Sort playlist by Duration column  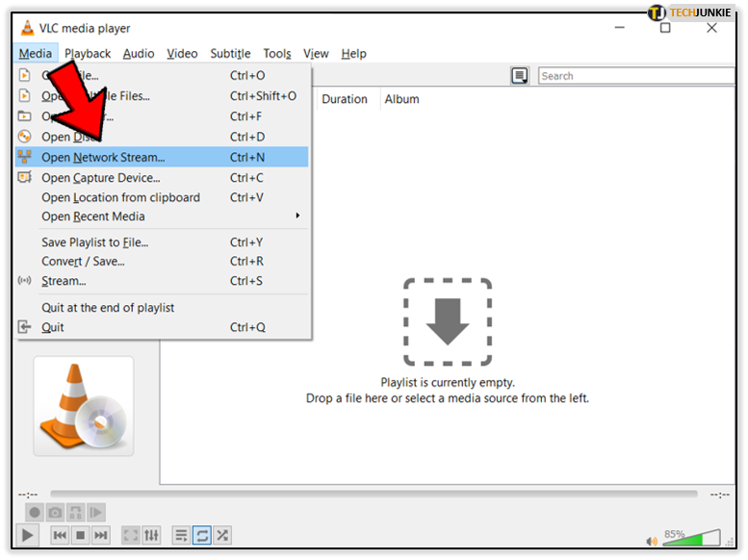tap(345, 99)
